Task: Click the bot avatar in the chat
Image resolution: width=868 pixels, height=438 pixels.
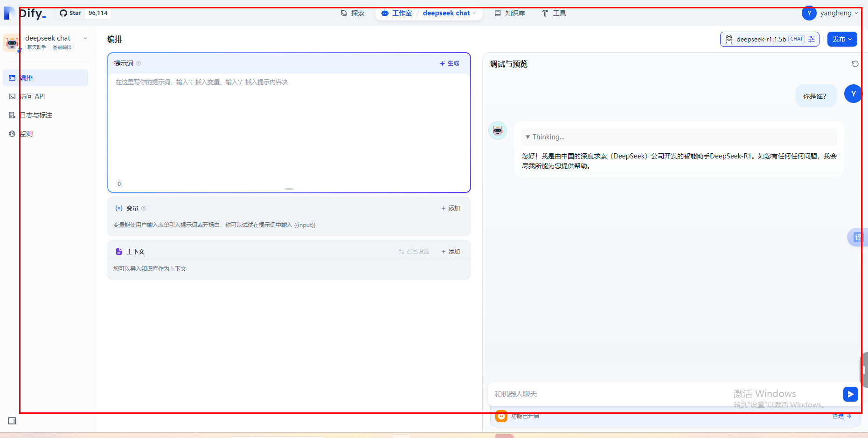Action: click(x=498, y=130)
